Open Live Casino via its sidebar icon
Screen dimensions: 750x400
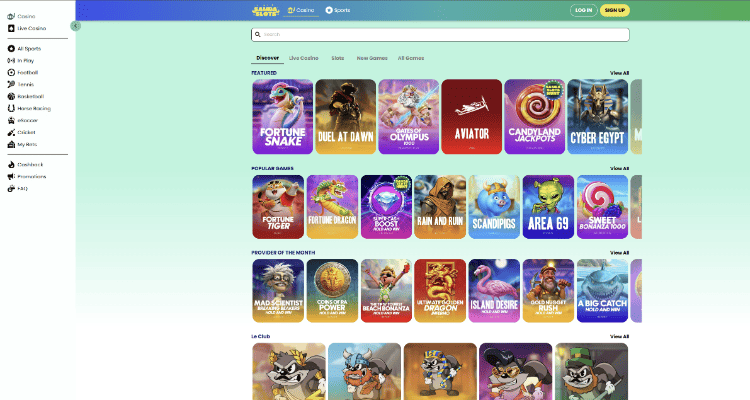(11, 28)
